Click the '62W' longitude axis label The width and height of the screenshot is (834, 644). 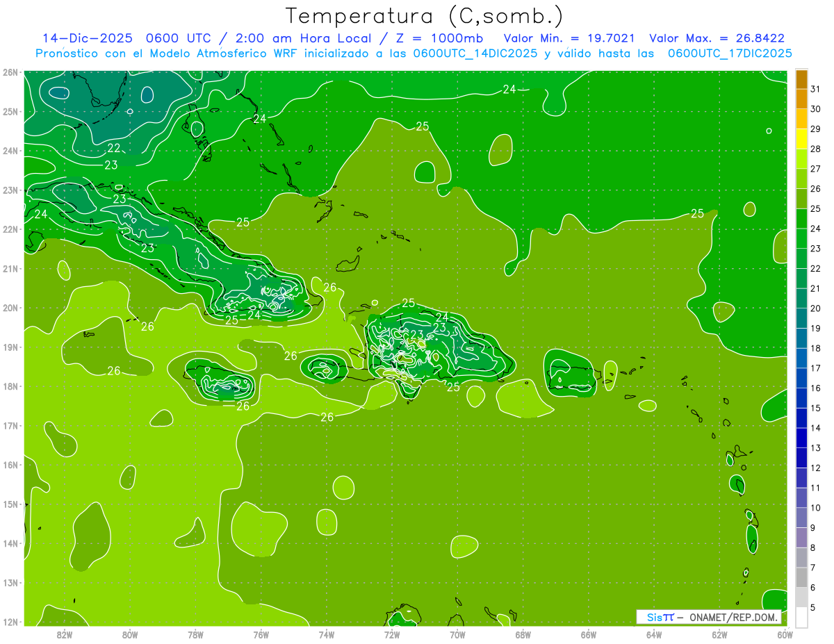point(720,634)
